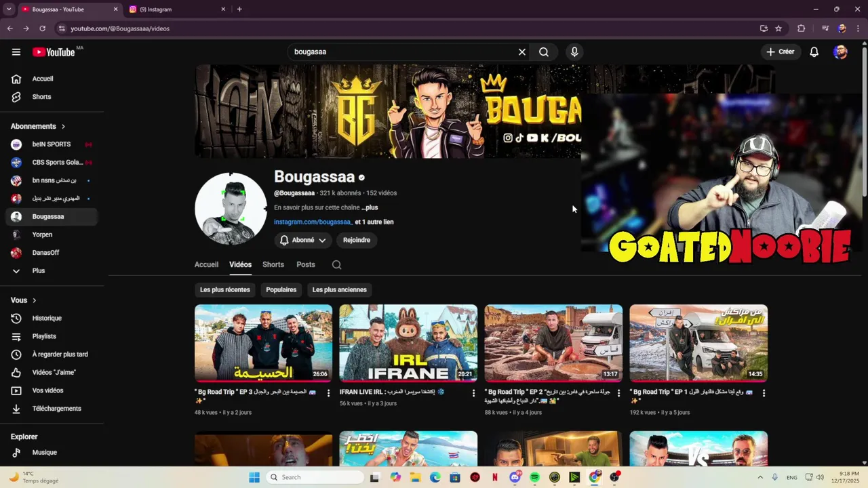The image size is (868, 488).
Task: Expand the Abonnements section chevron
Action: (64, 127)
